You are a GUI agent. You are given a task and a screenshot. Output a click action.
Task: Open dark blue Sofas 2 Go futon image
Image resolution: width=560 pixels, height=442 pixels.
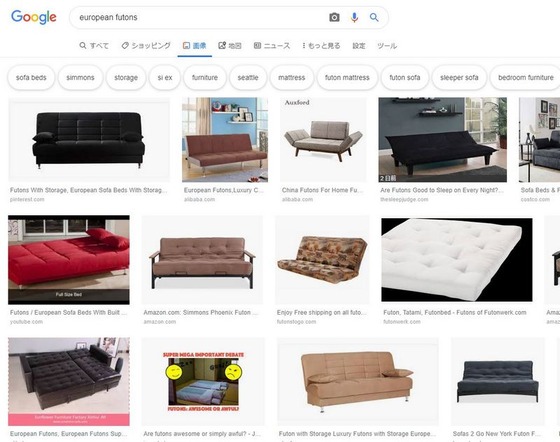pos(498,381)
